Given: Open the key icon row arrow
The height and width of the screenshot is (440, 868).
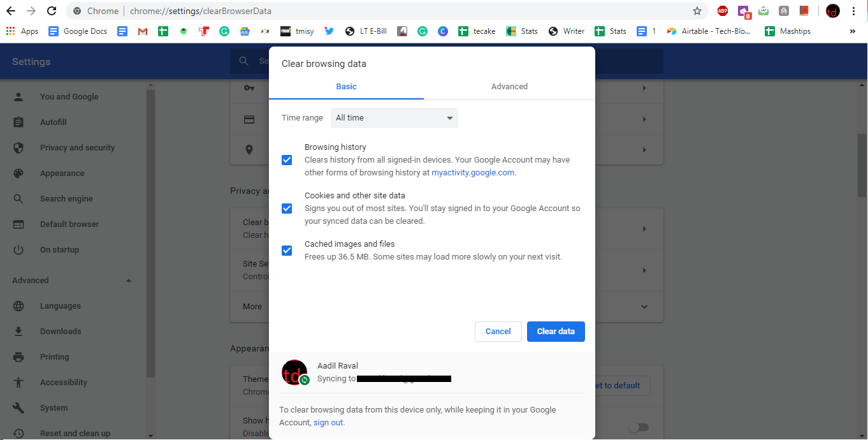Looking at the screenshot, I should click(644, 88).
